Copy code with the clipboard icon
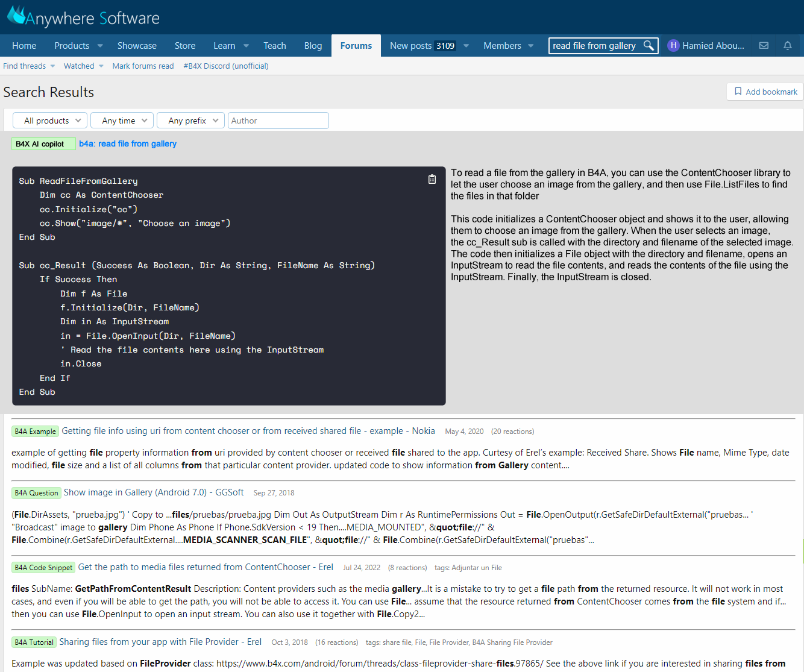 click(432, 179)
